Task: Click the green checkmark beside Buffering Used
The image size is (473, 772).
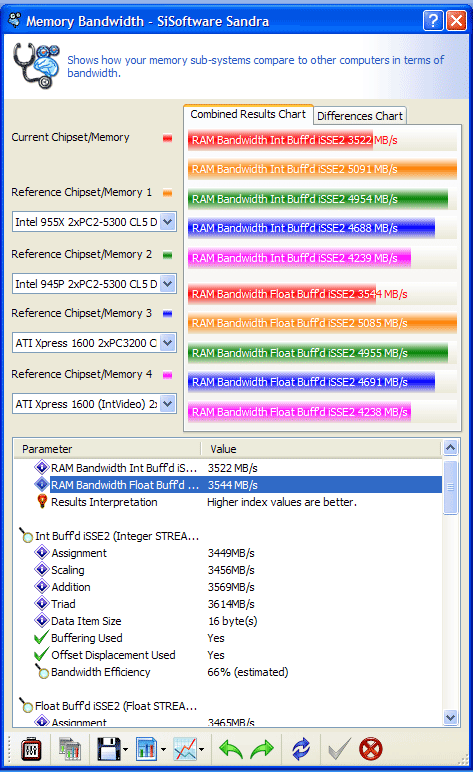Action: pos(41,638)
